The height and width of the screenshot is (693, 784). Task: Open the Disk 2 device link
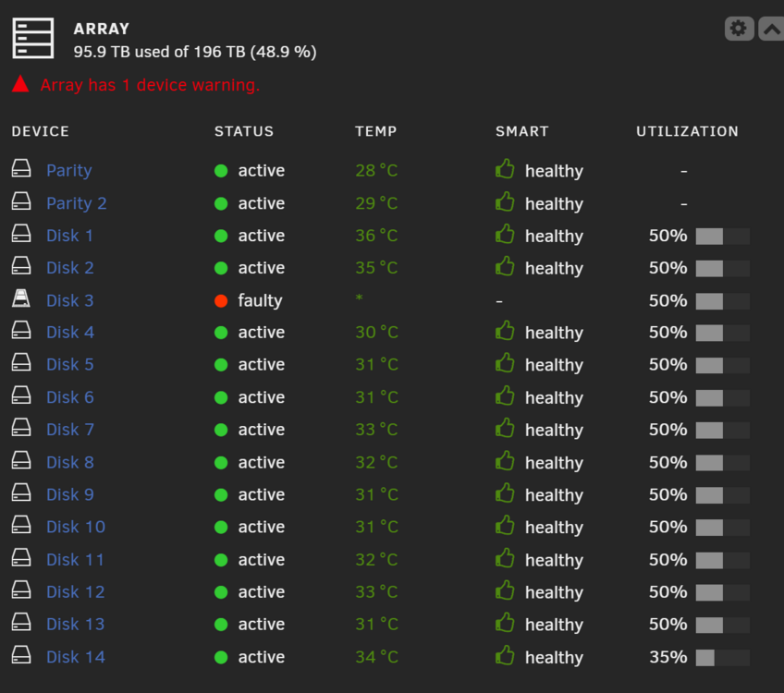[x=70, y=268]
